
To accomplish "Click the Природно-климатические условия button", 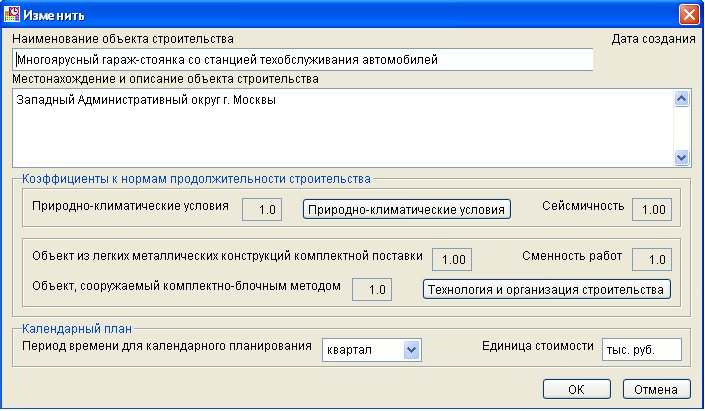I will point(406,210).
